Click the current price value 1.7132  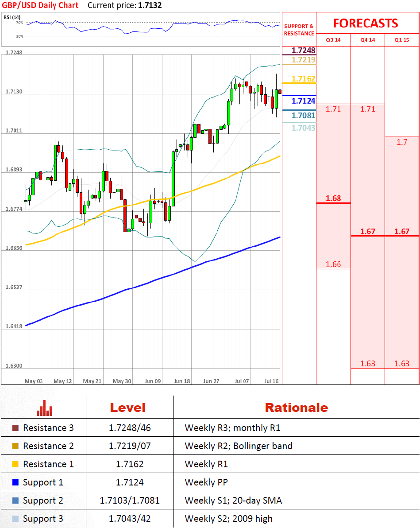pyautogui.click(x=150, y=5)
